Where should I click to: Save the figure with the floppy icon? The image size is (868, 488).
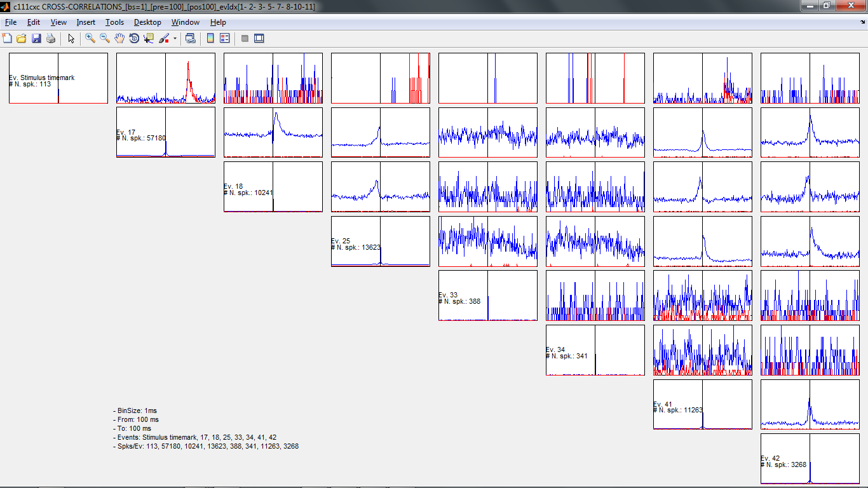point(36,39)
